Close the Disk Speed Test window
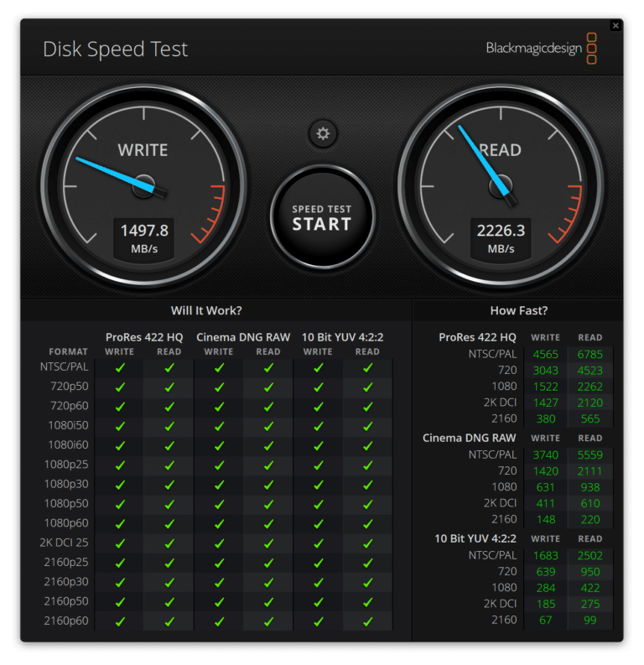Image resolution: width=644 pixels, height=665 pixels. [x=615, y=26]
